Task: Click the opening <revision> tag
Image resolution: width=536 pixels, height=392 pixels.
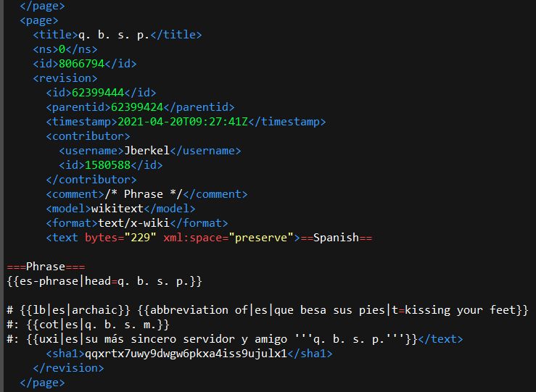Action: tap(65, 78)
